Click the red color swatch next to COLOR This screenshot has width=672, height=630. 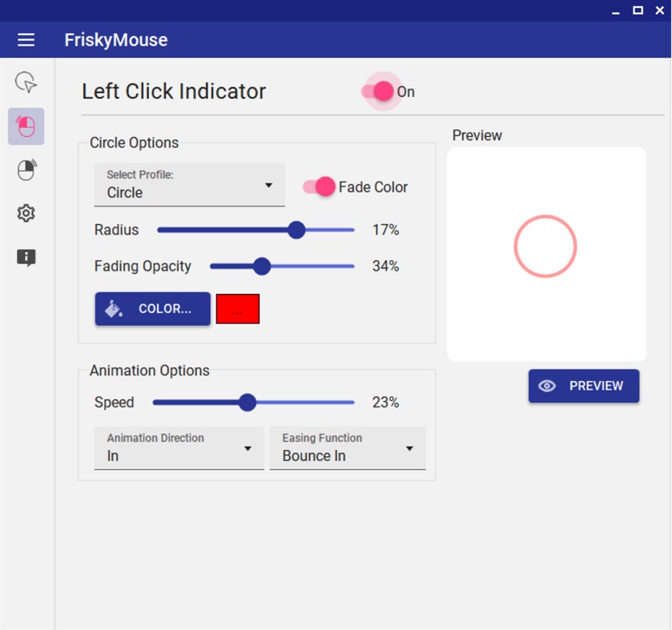pyautogui.click(x=237, y=308)
